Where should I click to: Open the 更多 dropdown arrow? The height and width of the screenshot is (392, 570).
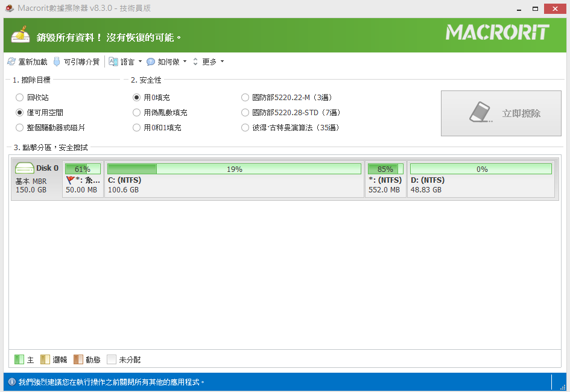223,62
